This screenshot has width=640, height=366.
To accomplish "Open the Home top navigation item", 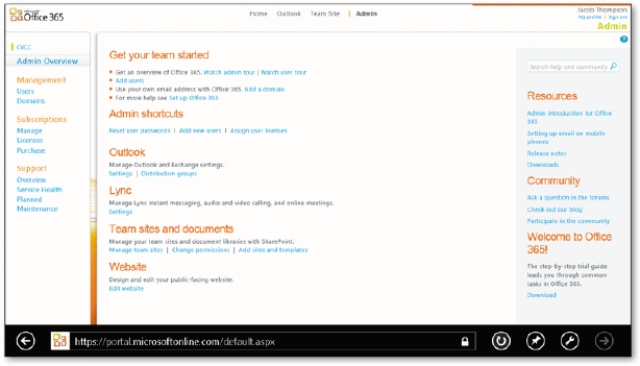I will click(258, 13).
